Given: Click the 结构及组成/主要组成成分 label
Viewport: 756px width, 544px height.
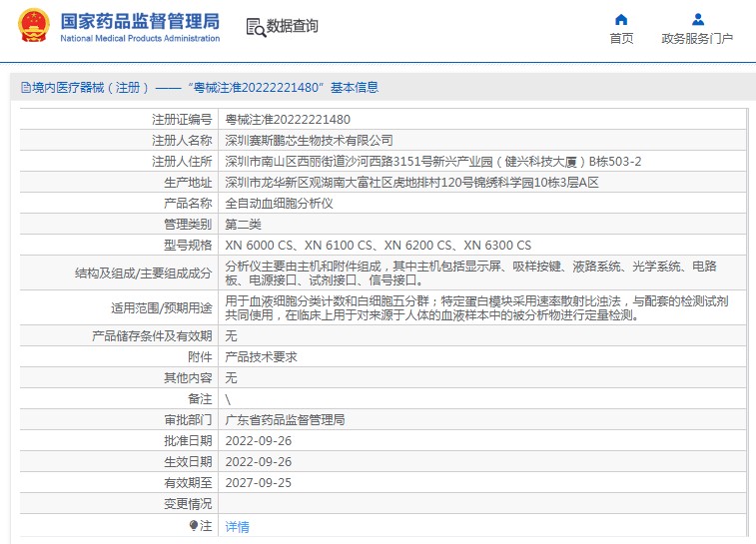Looking at the screenshot, I should click(143, 273).
